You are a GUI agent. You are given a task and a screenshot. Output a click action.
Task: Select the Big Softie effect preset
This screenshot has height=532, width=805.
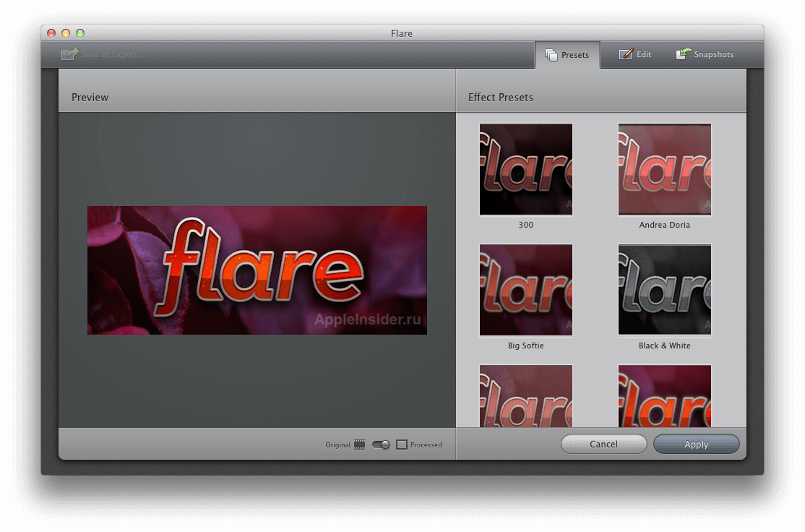(525, 289)
